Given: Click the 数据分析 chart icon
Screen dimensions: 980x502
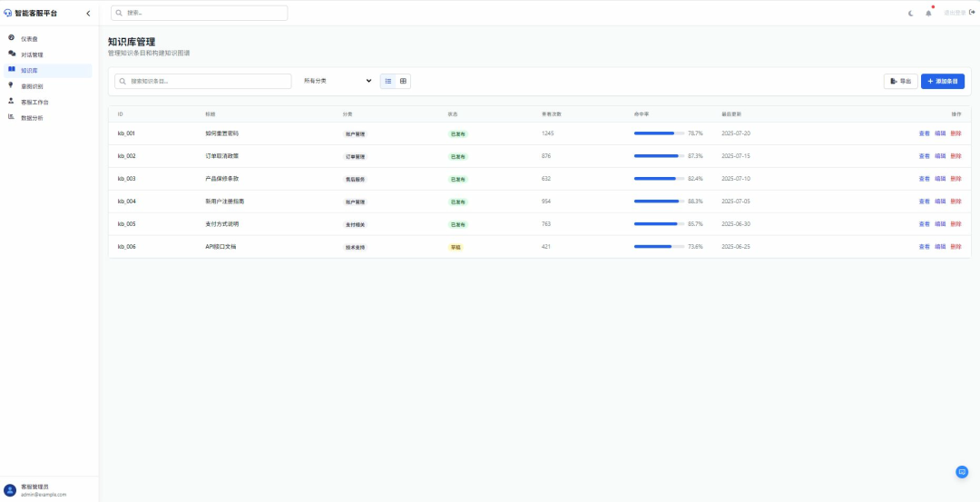Looking at the screenshot, I should 11,117.
